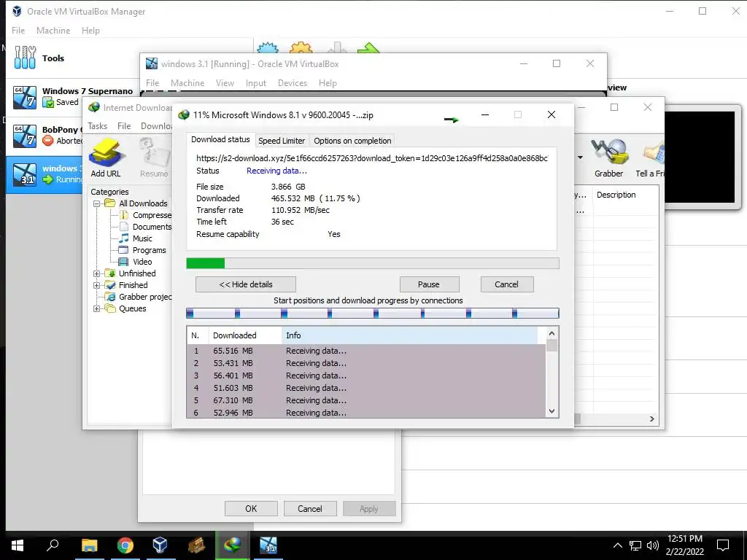The width and height of the screenshot is (747, 560).
Task: Click Description column header in IDM list
Action: 626,195
